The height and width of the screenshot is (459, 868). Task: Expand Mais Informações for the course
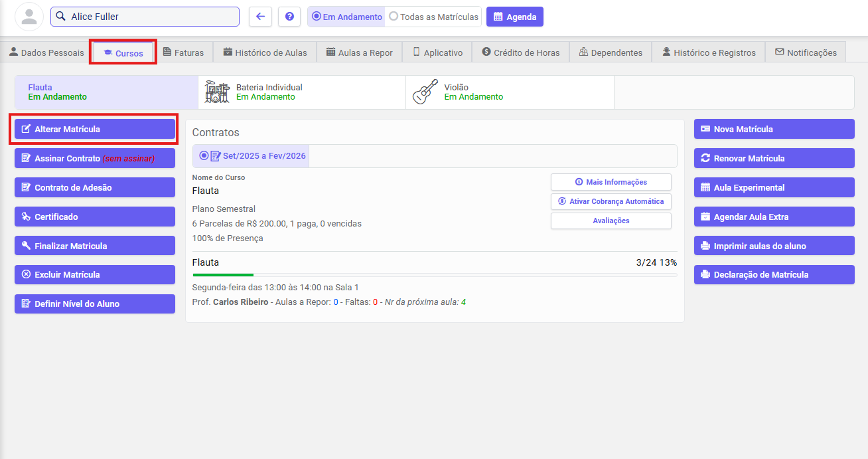[x=611, y=182]
